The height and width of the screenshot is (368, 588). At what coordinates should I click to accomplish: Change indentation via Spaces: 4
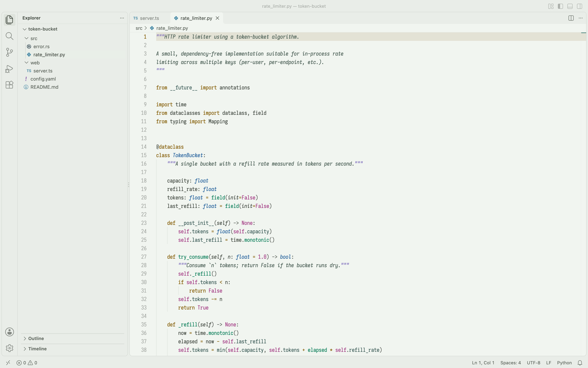point(510,363)
